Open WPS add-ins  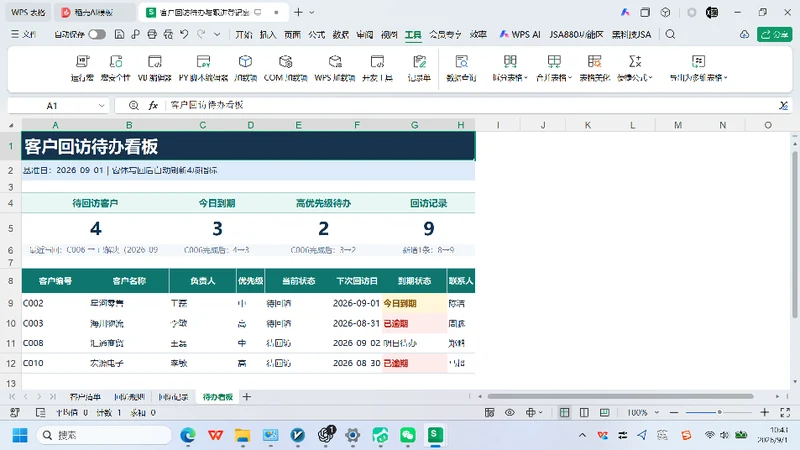coord(335,68)
